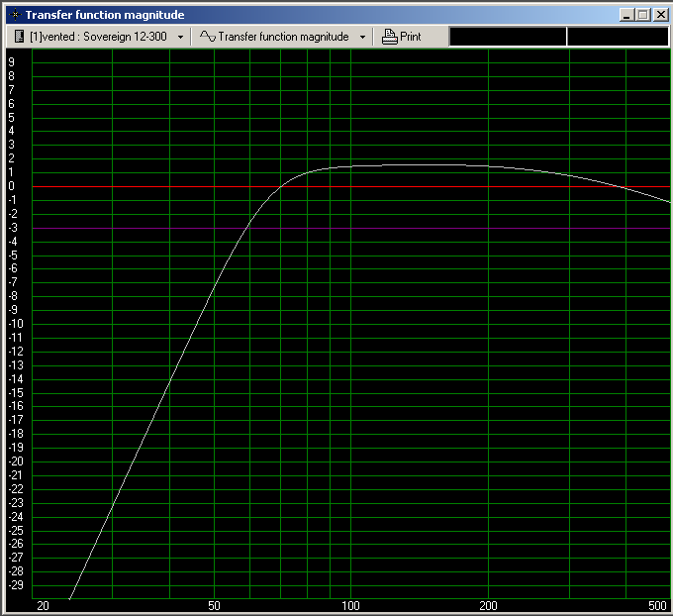Click the printer icon

(x=390, y=37)
